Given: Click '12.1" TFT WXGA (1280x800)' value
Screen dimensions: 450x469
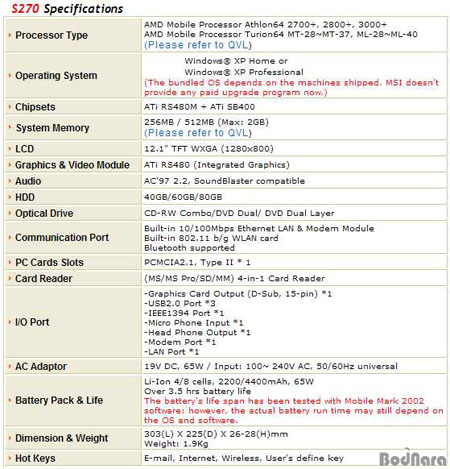Looking at the screenshot, I should (209, 149).
